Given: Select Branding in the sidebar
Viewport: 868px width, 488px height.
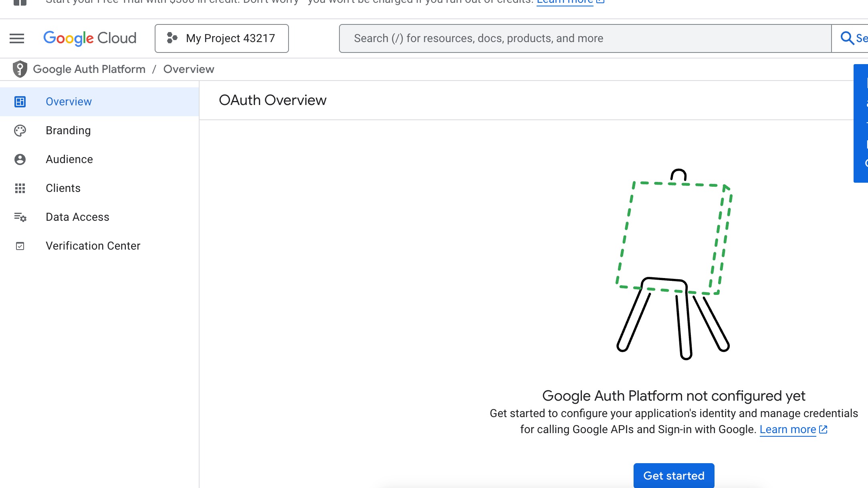Looking at the screenshot, I should coord(68,131).
